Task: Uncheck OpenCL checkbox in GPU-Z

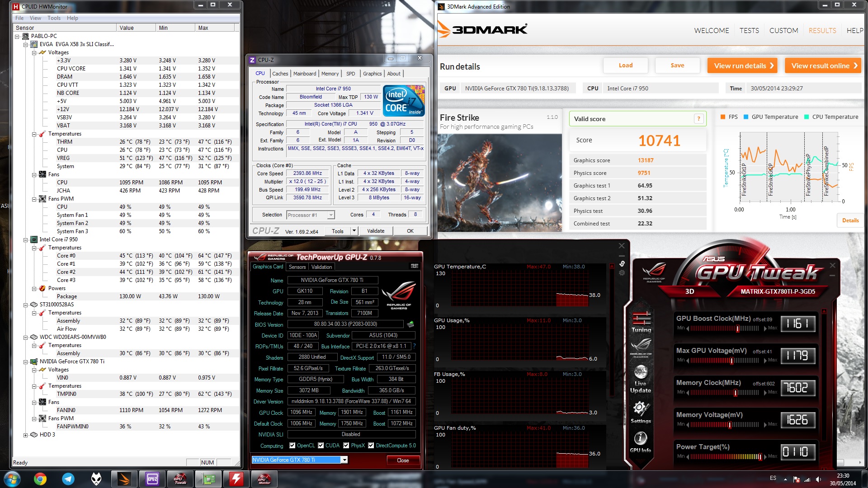Action: pyautogui.click(x=292, y=446)
